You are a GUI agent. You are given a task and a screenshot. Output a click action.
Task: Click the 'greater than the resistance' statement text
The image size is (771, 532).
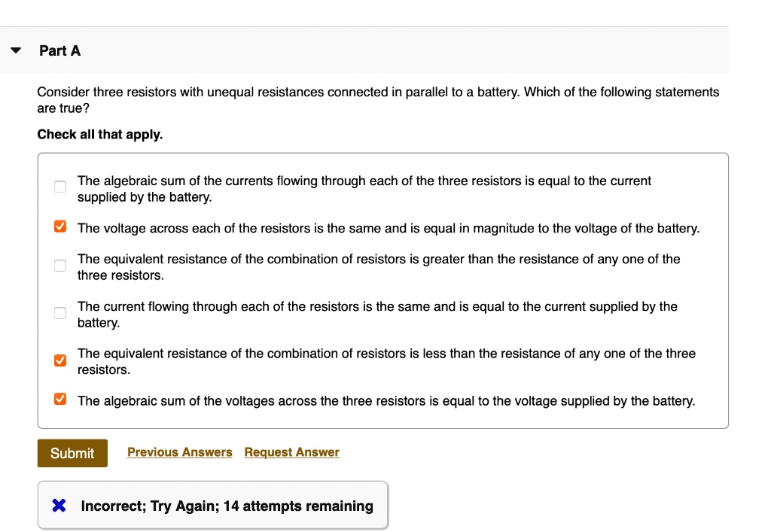point(378,267)
